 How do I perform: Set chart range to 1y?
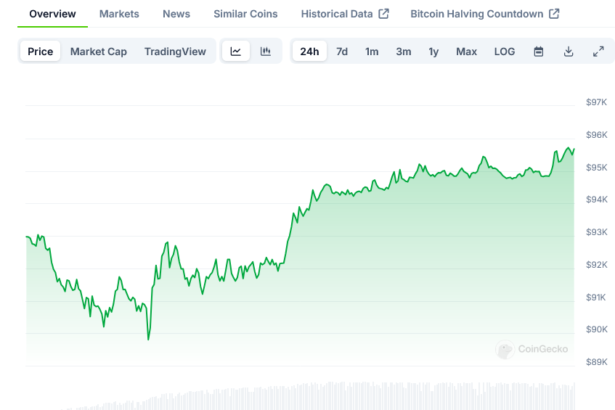click(433, 51)
